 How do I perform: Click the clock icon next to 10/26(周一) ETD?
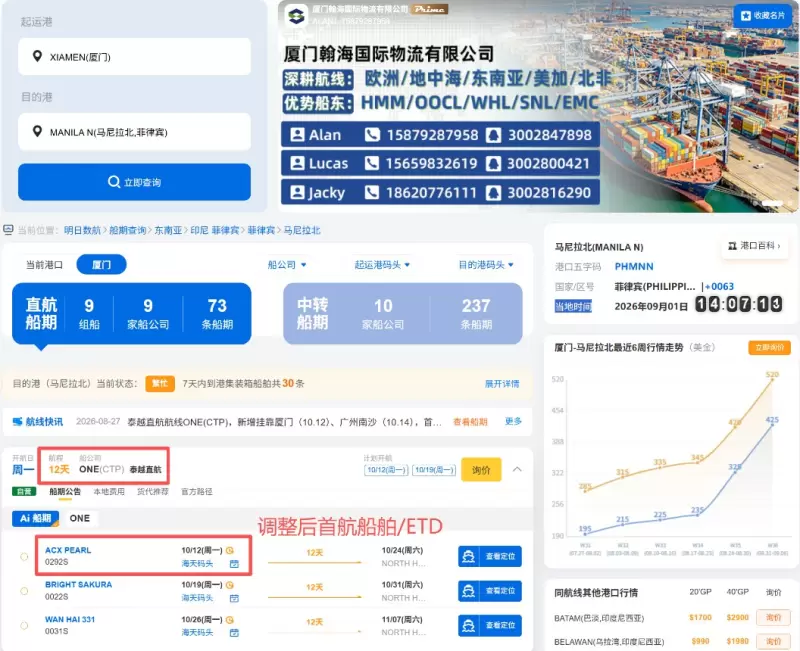[x=230, y=619]
